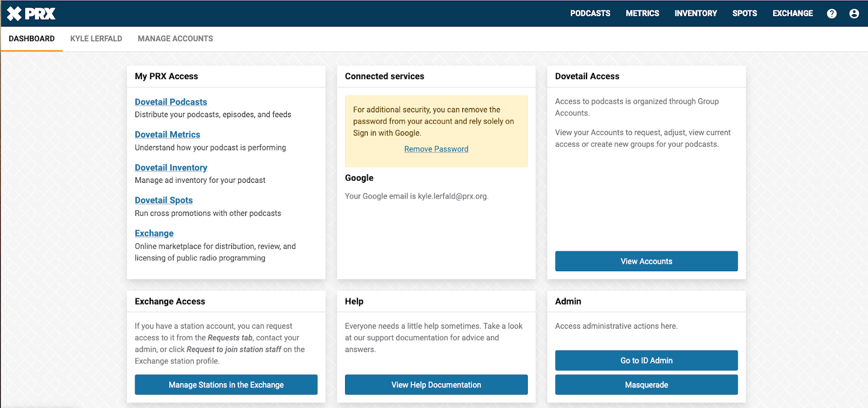Go to Metrics in top navigation
This screenshot has width=868, height=408.
642,14
